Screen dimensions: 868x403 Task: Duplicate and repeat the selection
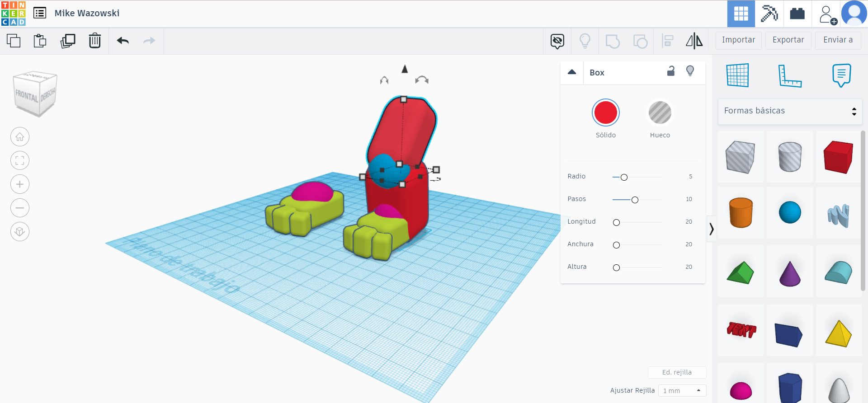(68, 41)
